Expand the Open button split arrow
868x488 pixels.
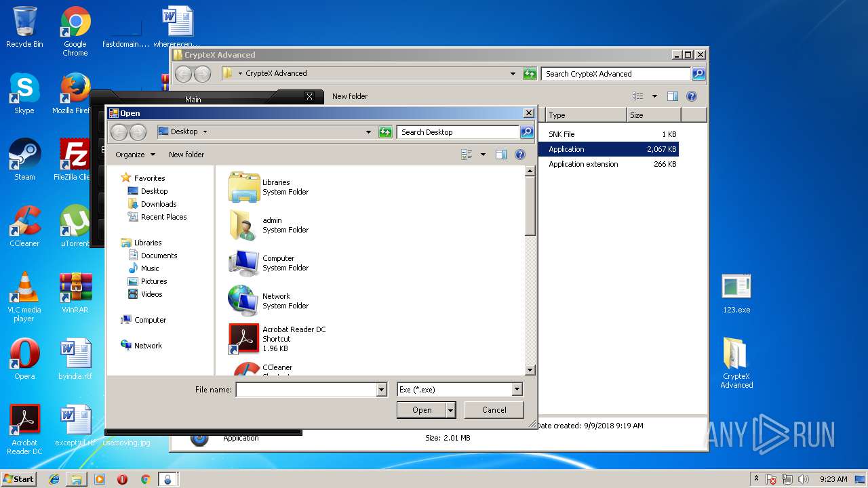tap(450, 410)
